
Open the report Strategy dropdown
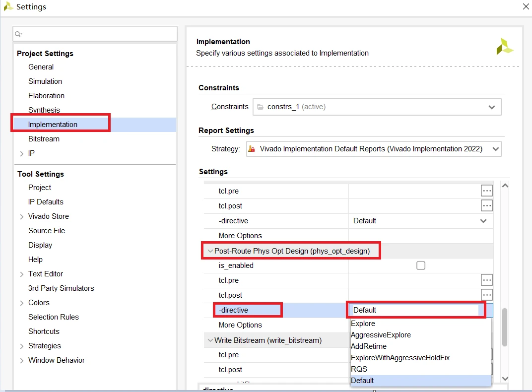click(374, 149)
